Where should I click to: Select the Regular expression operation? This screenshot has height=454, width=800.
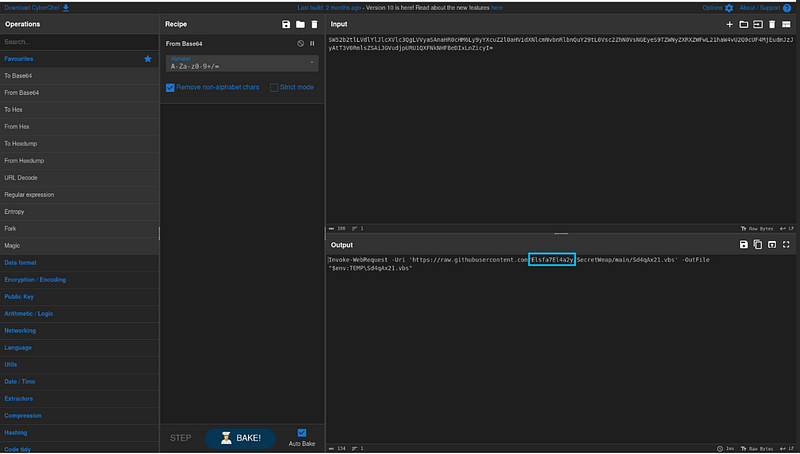click(80, 195)
